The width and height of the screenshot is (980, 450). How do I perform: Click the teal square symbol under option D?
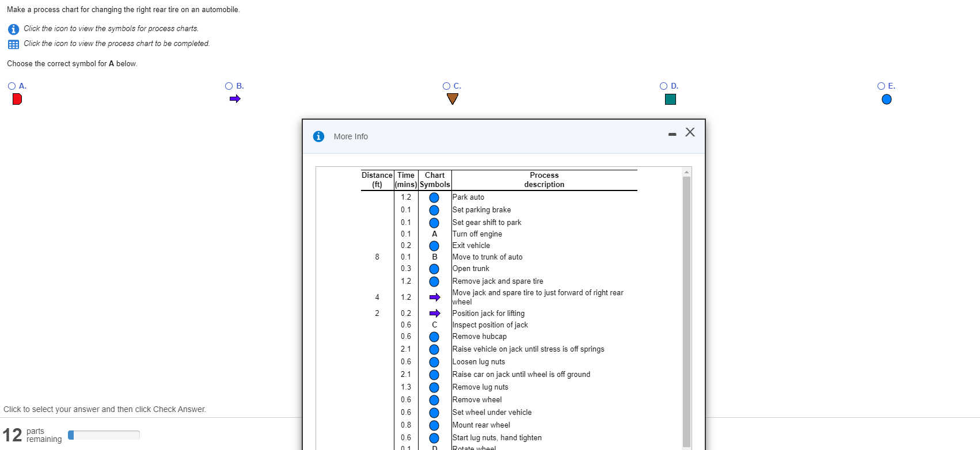[670, 99]
